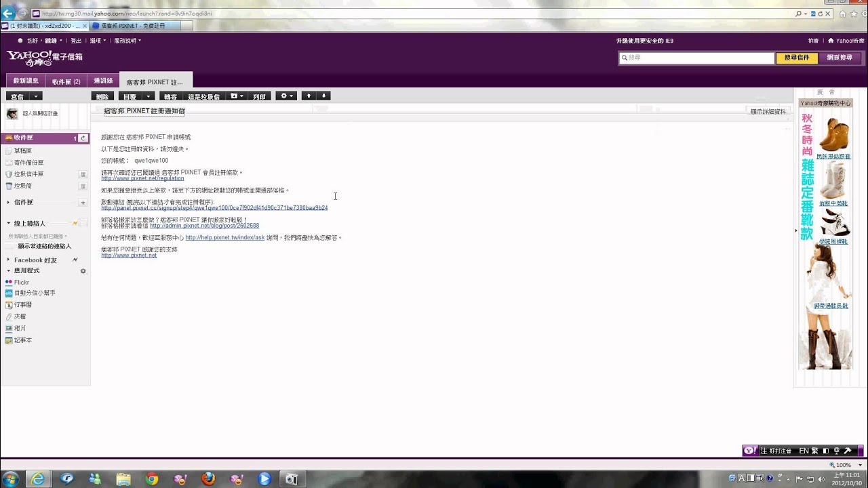Open the browser home page icon
Viewport: 868px width, 488px height.
coord(843,14)
